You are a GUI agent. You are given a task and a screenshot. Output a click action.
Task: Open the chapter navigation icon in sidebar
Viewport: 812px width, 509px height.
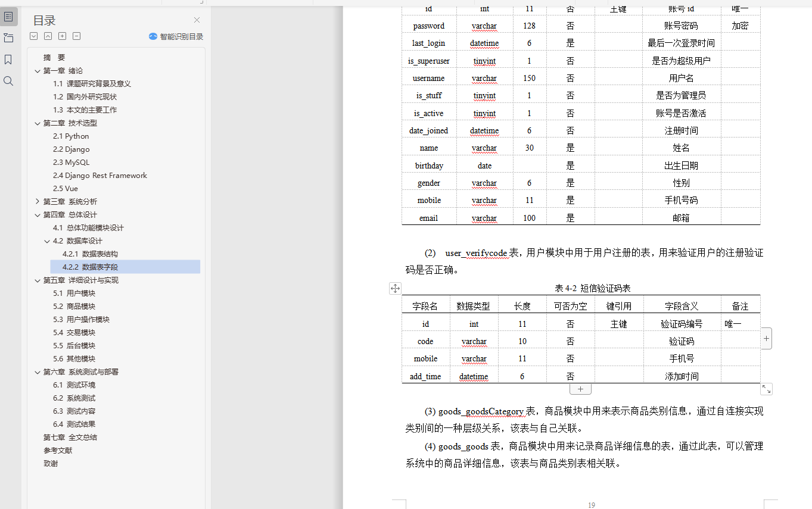click(x=8, y=38)
